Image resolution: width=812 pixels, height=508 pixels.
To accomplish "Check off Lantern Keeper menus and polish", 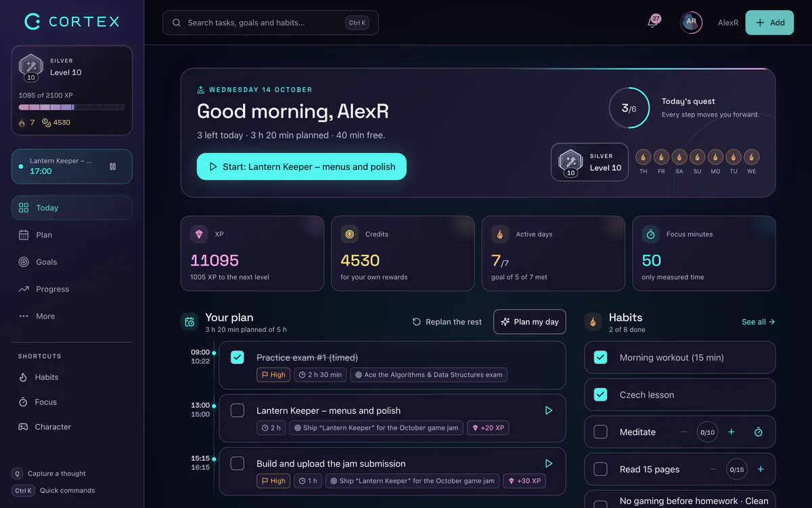I will coord(238,410).
